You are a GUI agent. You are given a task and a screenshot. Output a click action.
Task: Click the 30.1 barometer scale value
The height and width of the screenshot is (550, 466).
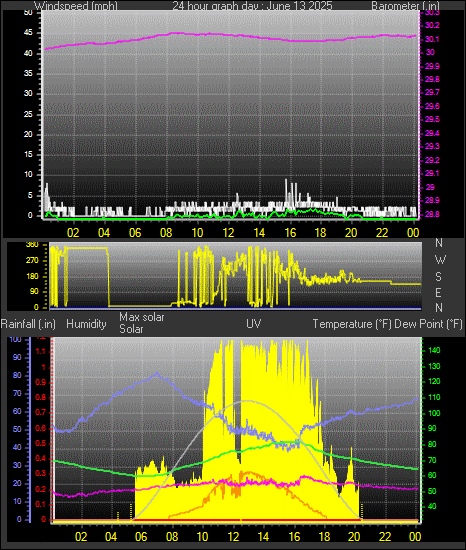pyautogui.click(x=432, y=39)
